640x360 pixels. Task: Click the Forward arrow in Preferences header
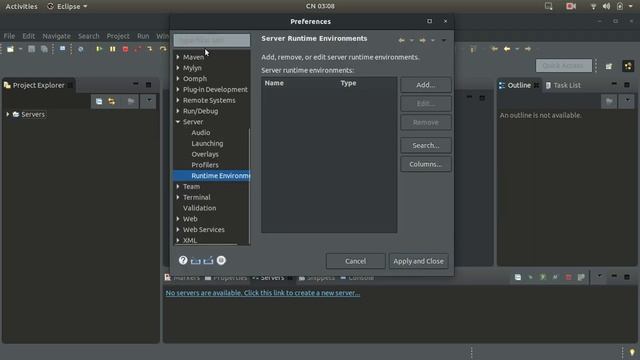coord(422,40)
